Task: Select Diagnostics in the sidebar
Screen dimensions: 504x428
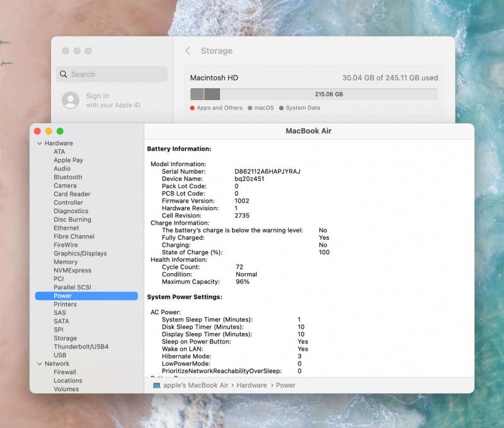Action: (x=71, y=211)
